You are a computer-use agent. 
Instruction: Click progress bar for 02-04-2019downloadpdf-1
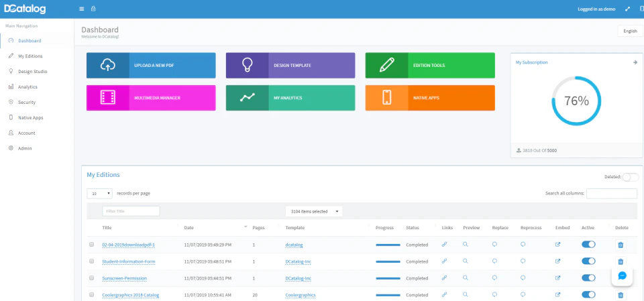pos(388,245)
